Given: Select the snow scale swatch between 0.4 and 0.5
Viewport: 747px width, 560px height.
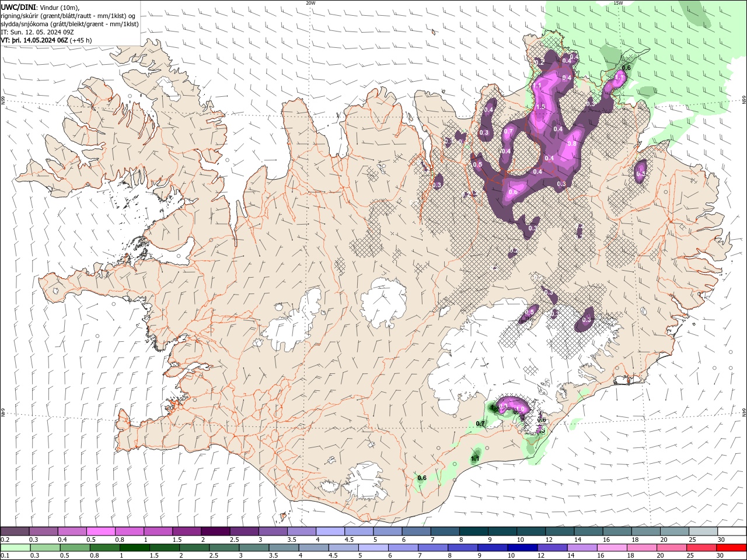Looking at the screenshot, I should pyautogui.click(x=72, y=531).
